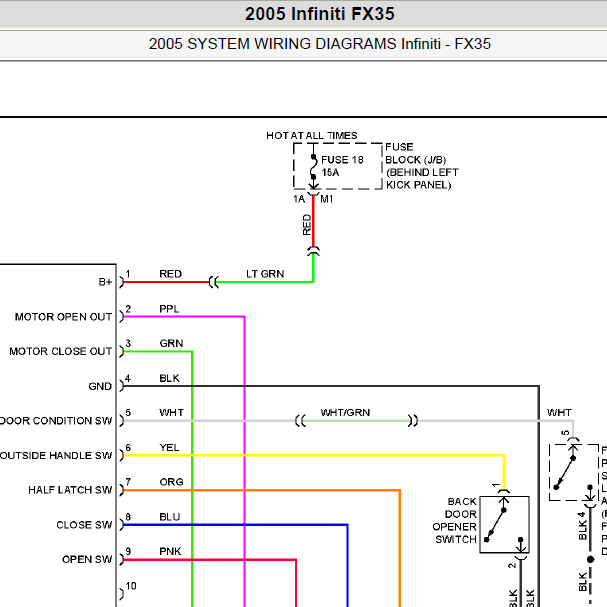The width and height of the screenshot is (607, 607).
Task: Click the black splice dot on BLK wire
Action: (x=590, y=559)
